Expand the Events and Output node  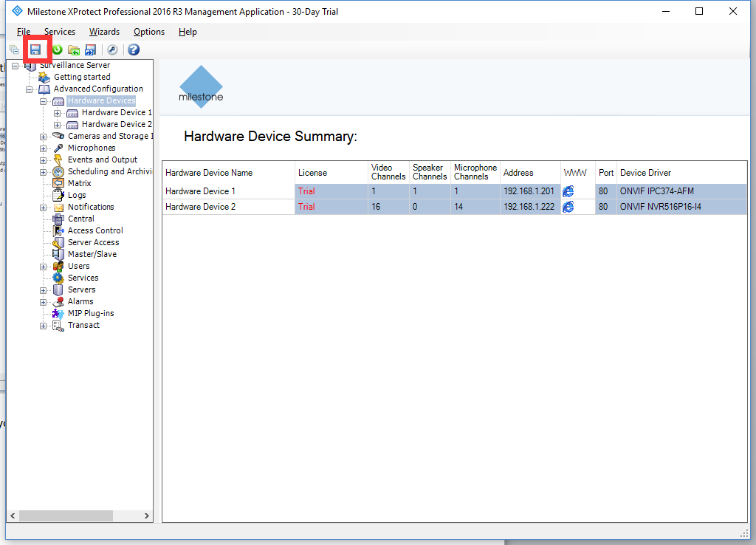point(44,160)
